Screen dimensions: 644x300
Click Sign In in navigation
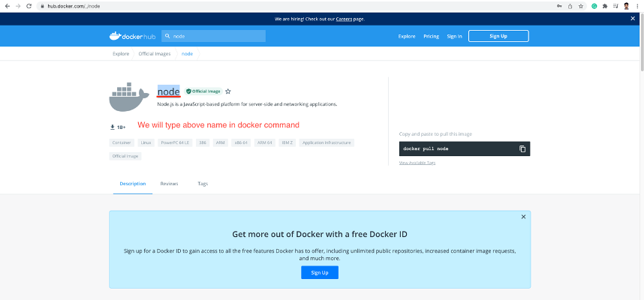click(454, 36)
